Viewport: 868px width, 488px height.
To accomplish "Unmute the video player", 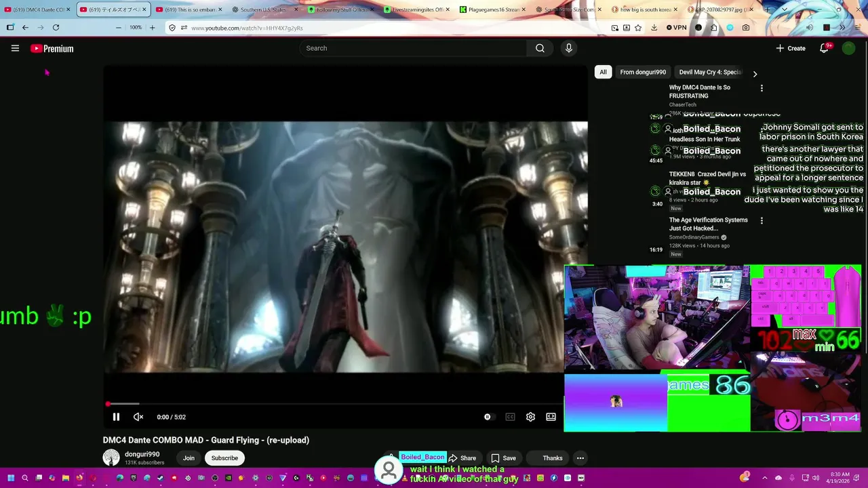I will coord(138,417).
